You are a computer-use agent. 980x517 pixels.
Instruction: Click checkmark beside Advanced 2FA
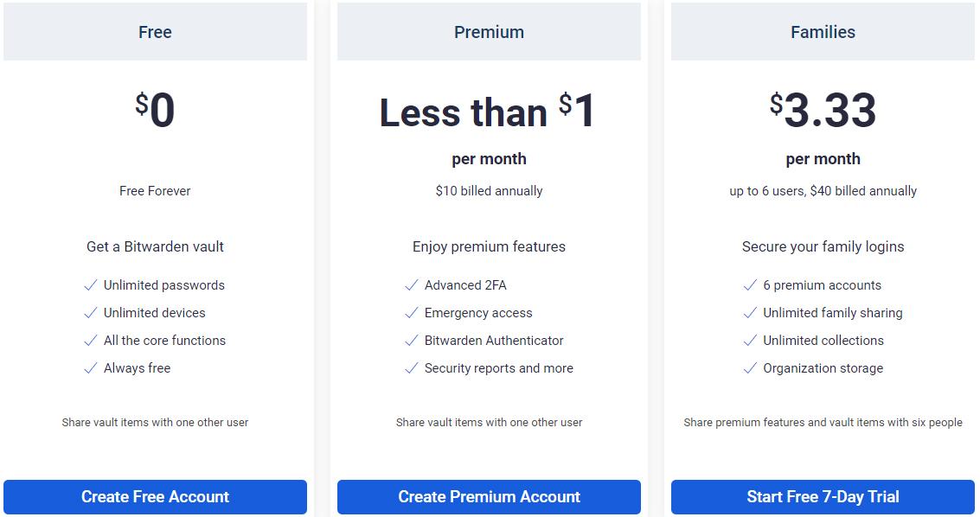point(411,285)
